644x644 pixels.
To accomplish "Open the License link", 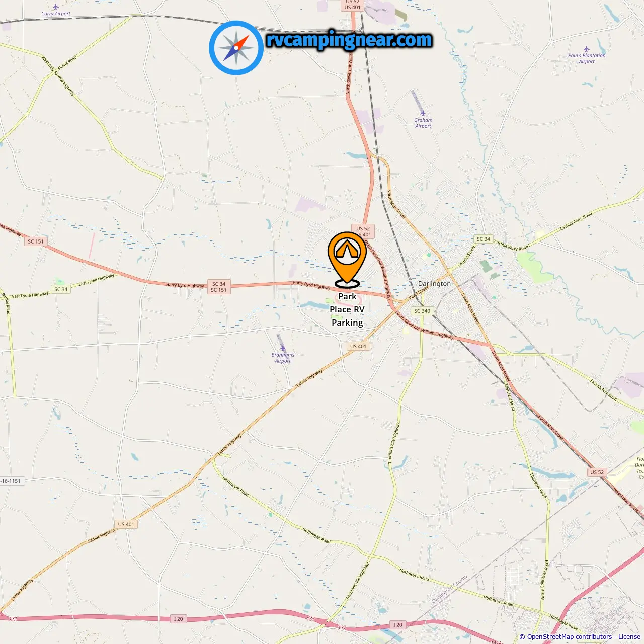I will (x=629, y=637).
